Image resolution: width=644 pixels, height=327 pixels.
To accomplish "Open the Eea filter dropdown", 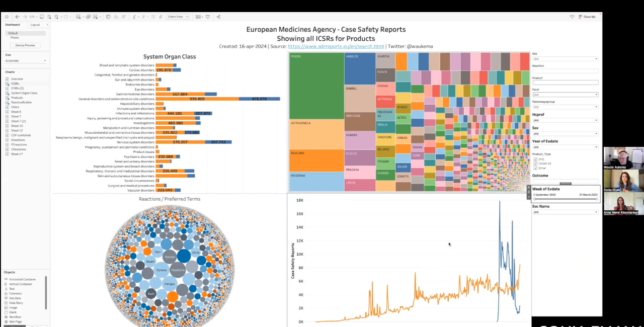I will tap(566, 59).
